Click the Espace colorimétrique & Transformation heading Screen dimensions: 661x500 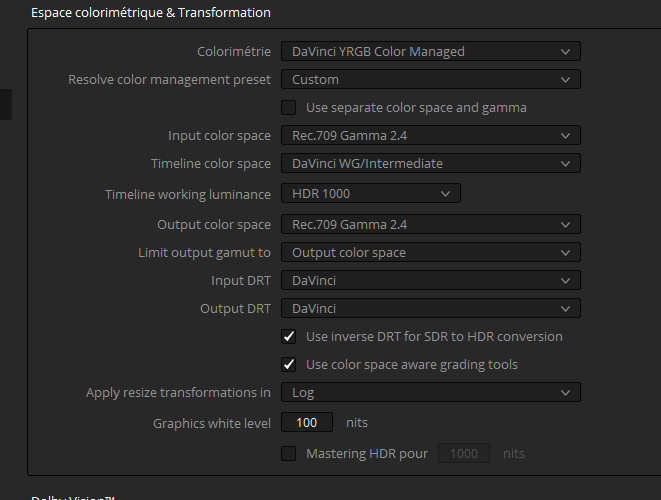(x=151, y=13)
